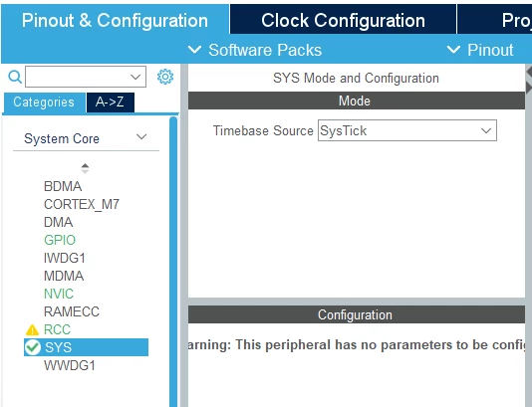Click the sort arrows above BDMA
This screenshot has width=532, height=407.
tap(85, 168)
